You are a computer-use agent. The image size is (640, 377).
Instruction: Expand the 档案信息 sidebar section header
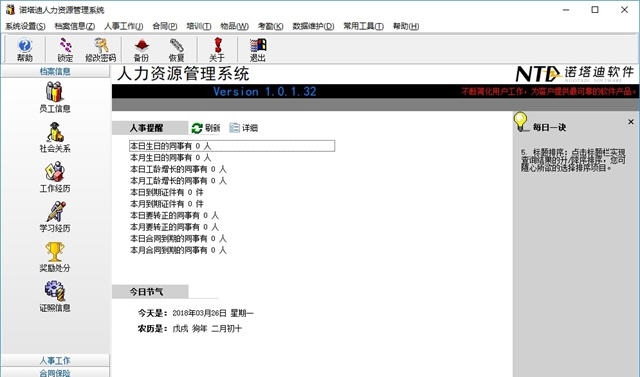pos(55,71)
